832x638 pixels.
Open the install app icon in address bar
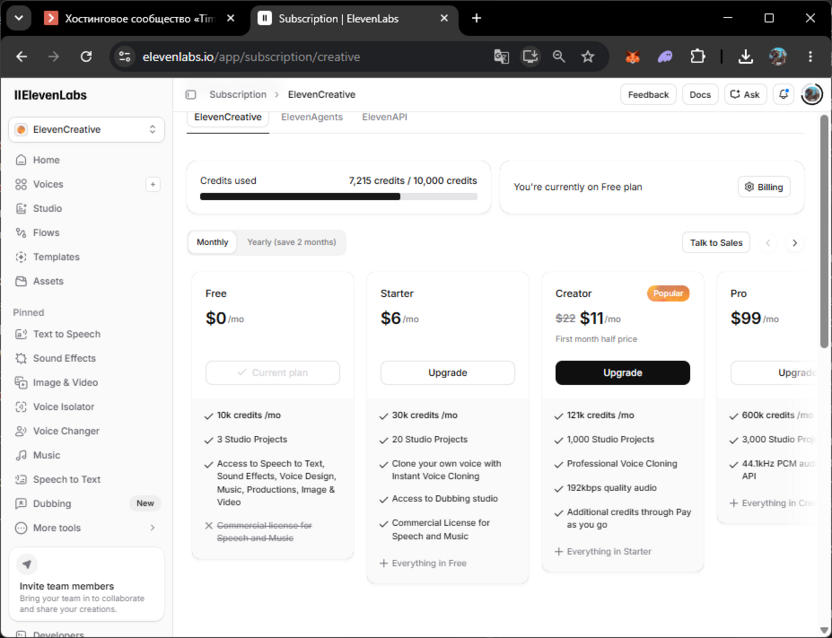click(530, 56)
